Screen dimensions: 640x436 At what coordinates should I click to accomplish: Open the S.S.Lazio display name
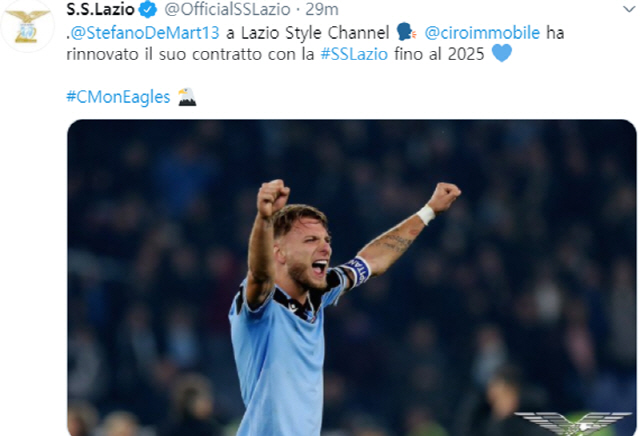(100, 9)
